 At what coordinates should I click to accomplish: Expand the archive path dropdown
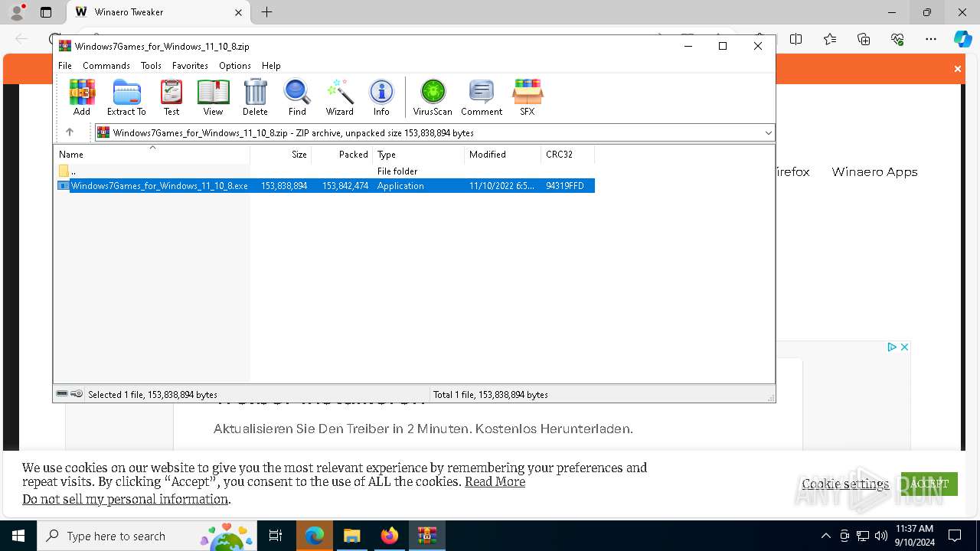(x=768, y=133)
